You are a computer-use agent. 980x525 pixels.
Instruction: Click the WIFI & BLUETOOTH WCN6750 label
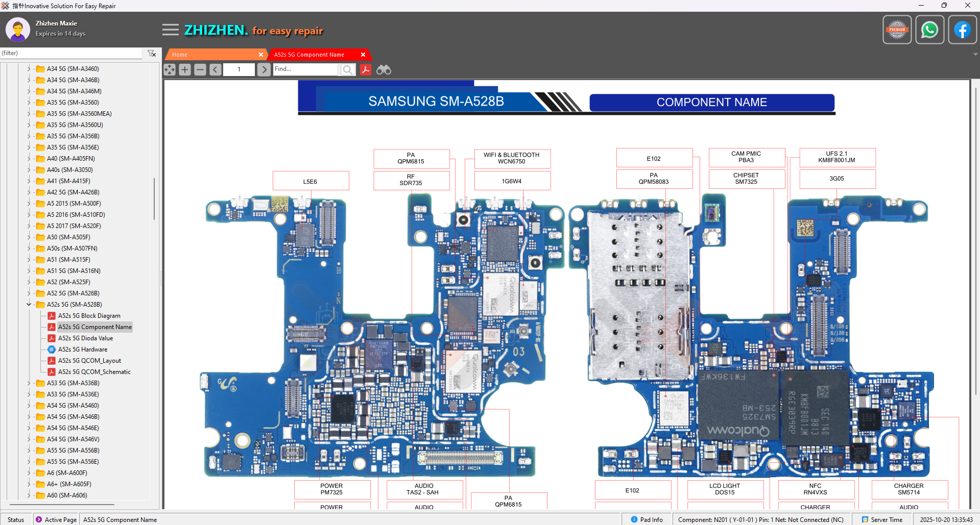pyautogui.click(x=512, y=158)
